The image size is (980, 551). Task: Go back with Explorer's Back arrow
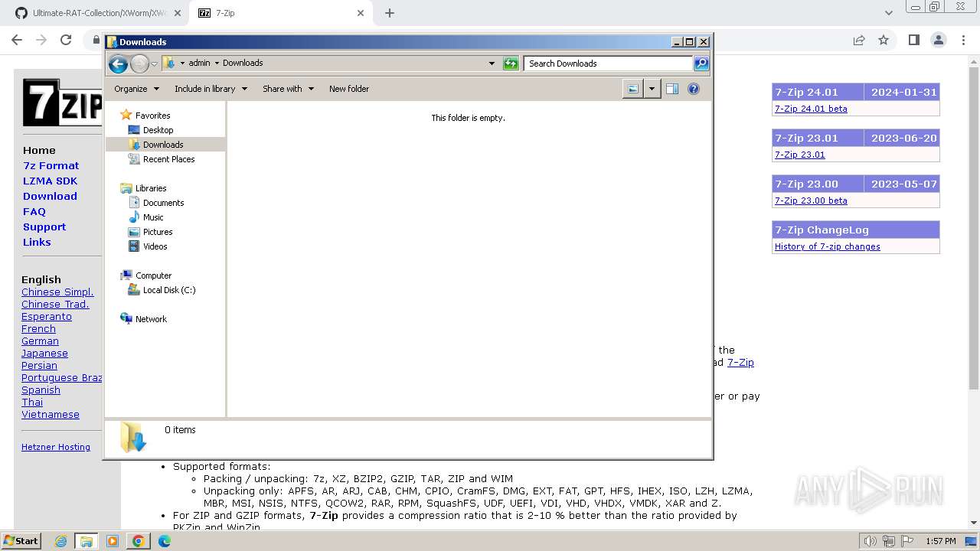pos(118,64)
